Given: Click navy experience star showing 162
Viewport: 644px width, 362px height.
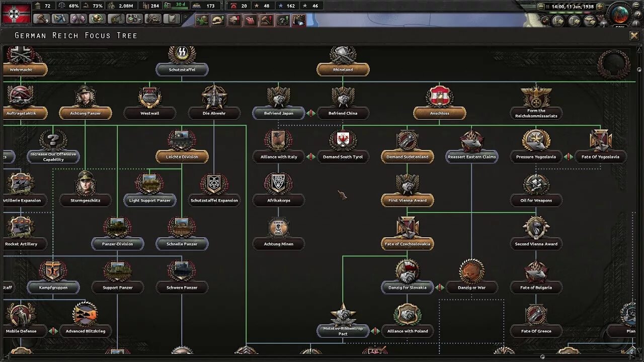Looking at the screenshot, I should click(286, 6).
